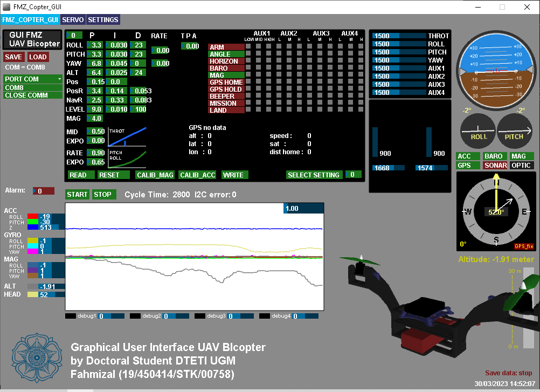Click the artificial horizon attitude indicator
Image resolution: width=540 pixels, height=392 pixels.
(x=496, y=71)
